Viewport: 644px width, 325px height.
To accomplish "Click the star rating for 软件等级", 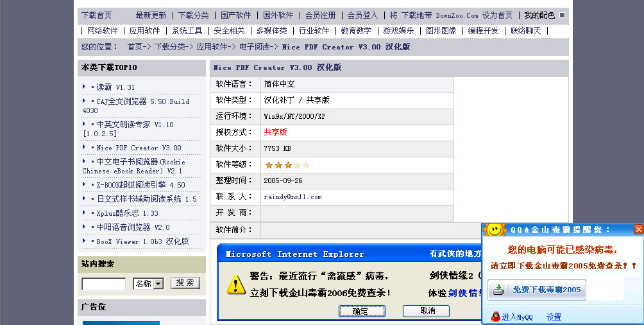I will click(x=287, y=165).
